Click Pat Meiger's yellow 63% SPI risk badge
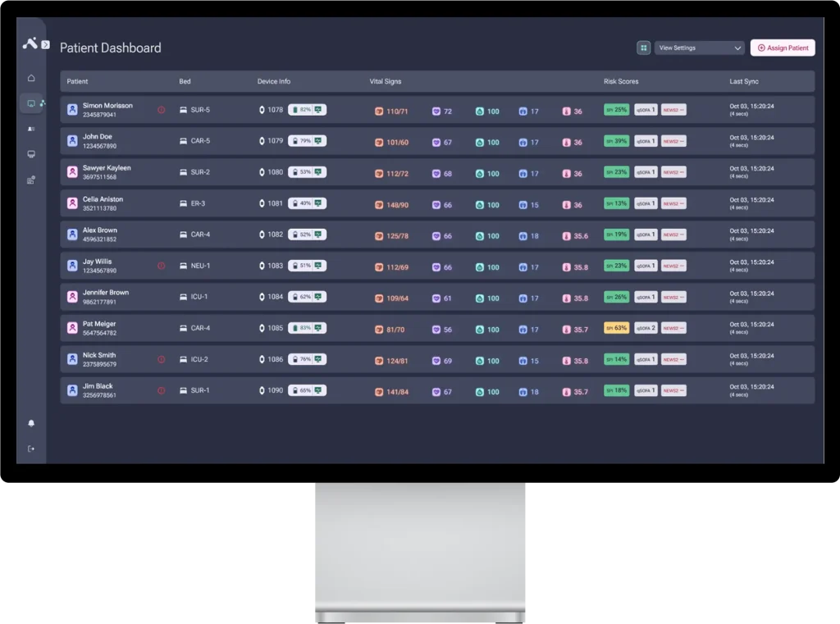Image resolution: width=840 pixels, height=624 pixels. pyautogui.click(x=616, y=328)
